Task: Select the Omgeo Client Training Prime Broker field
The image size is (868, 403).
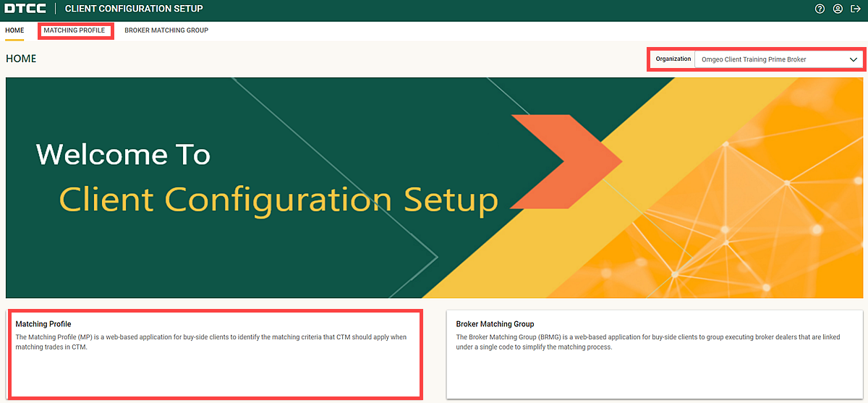Action: click(778, 59)
